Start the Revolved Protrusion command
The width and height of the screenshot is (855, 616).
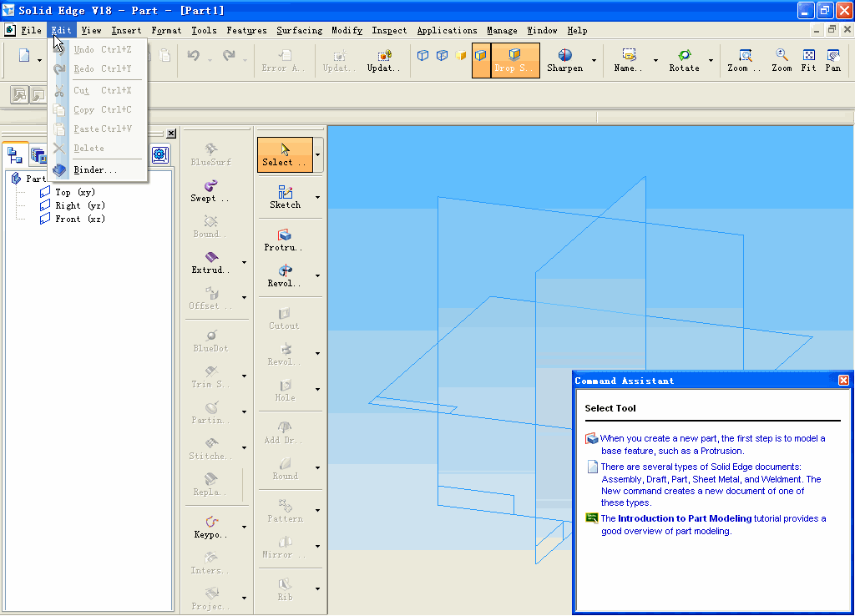coord(284,275)
